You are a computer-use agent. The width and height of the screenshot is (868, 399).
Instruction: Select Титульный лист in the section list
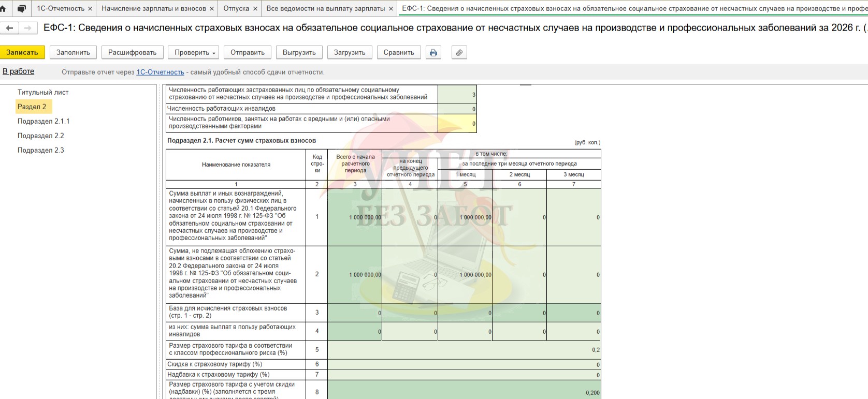click(x=43, y=92)
